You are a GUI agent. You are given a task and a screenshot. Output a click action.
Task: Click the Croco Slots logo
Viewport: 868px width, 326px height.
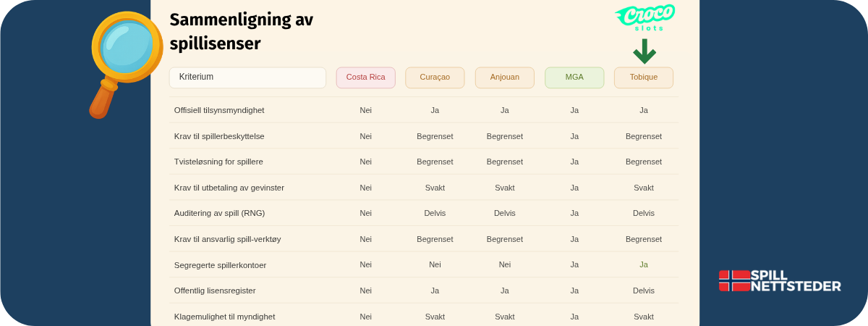[x=644, y=17]
